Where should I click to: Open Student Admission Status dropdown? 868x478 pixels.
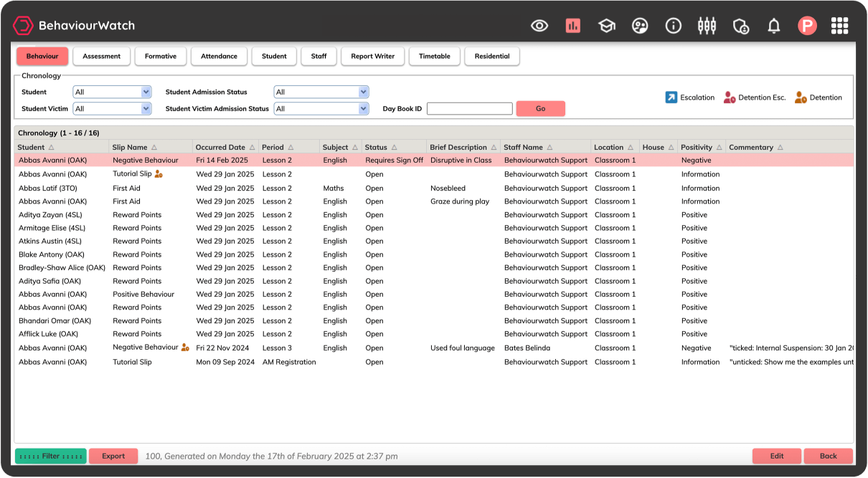pos(321,92)
